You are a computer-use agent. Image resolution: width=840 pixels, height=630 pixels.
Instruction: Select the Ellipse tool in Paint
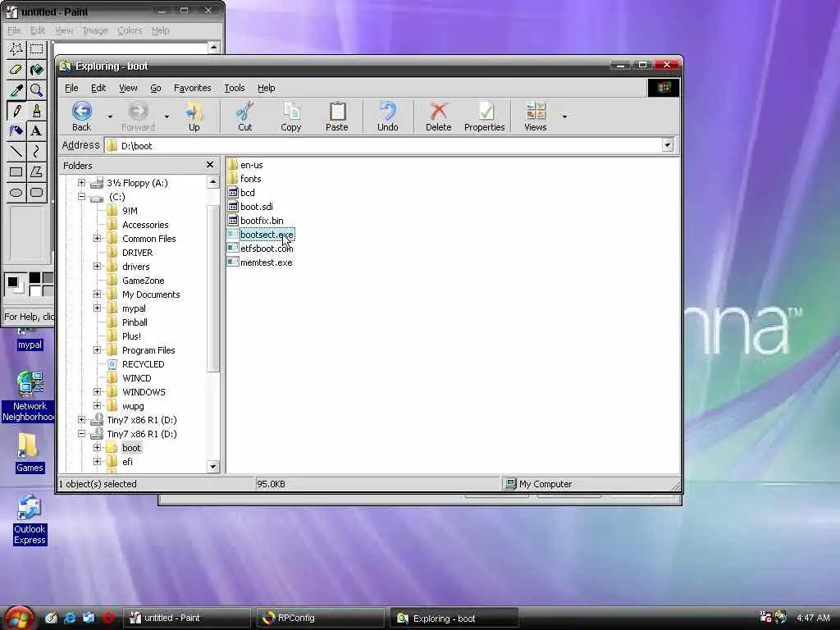pos(16,192)
